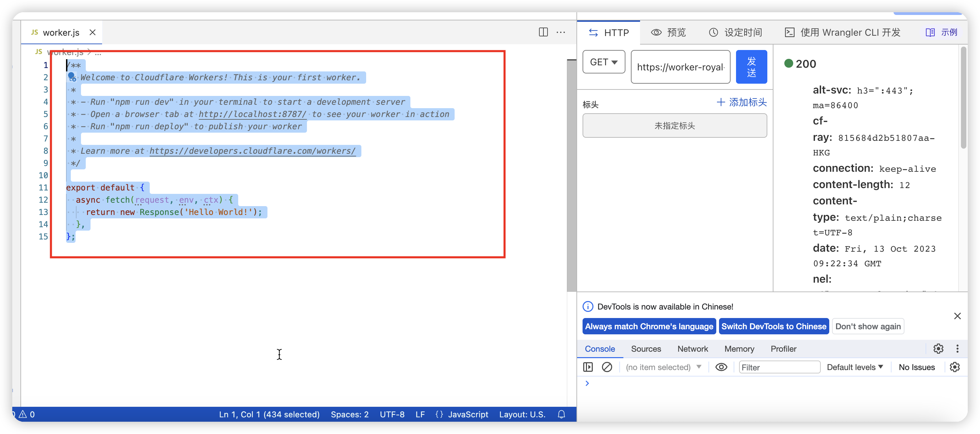Toggle the live expression eye icon
The image size is (980, 434).
tap(721, 367)
